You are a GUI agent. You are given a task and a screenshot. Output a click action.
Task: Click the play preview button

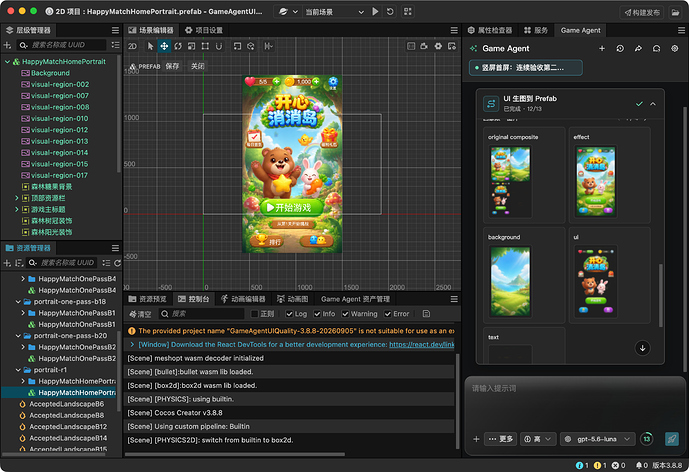coord(375,11)
